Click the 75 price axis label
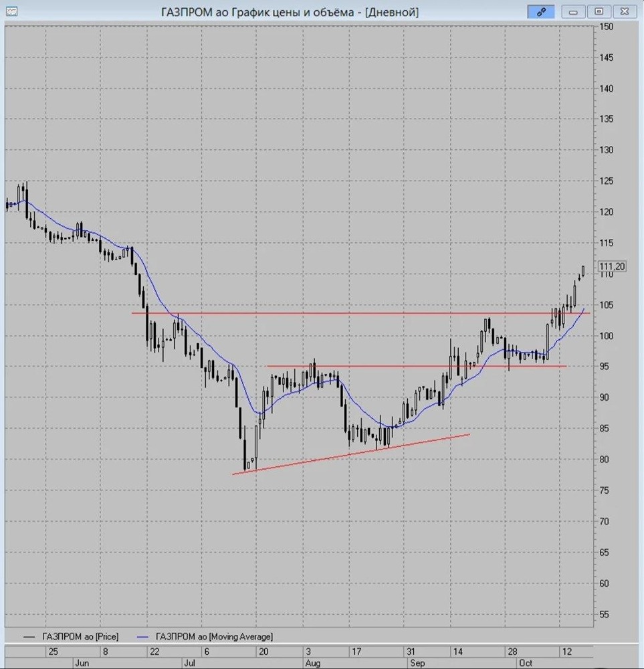Screen dimensions: 644x669 pos(605,490)
